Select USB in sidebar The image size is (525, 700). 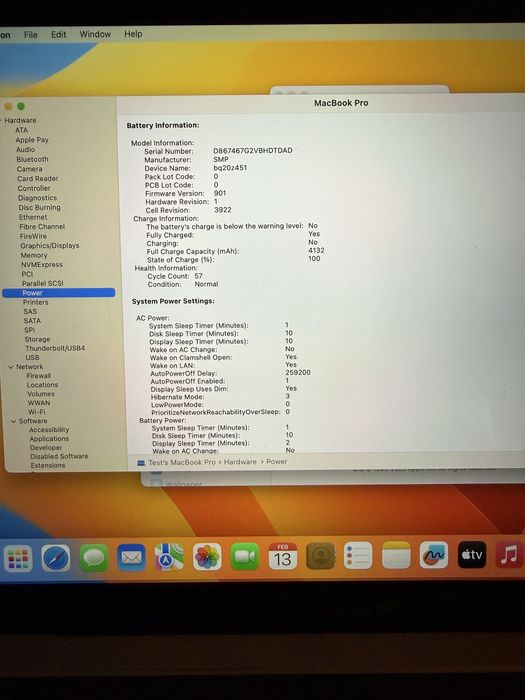pyautogui.click(x=33, y=358)
